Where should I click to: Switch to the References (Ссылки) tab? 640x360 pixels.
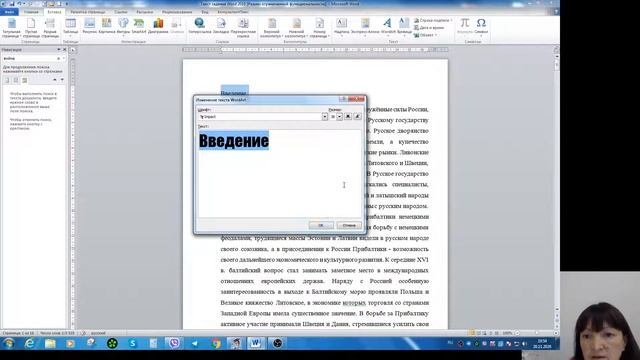(x=121, y=12)
